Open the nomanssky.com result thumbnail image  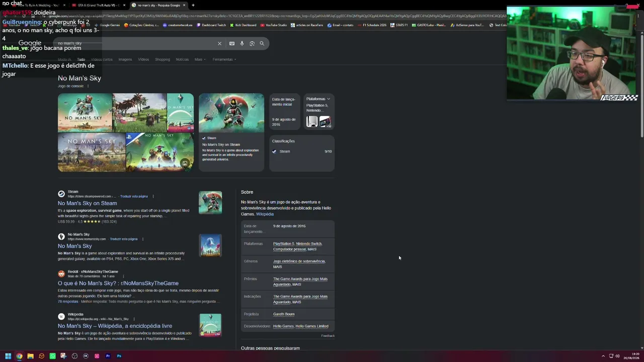(x=210, y=245)
